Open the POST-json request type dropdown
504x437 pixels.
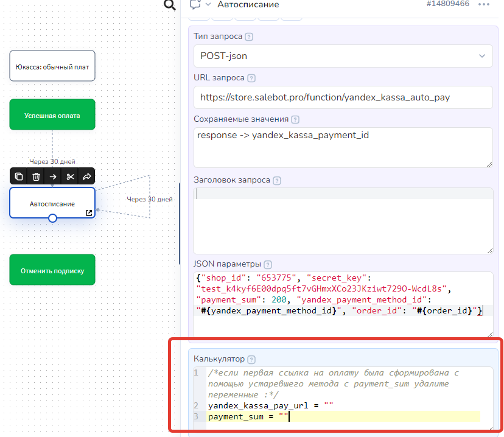pos(343,56)
